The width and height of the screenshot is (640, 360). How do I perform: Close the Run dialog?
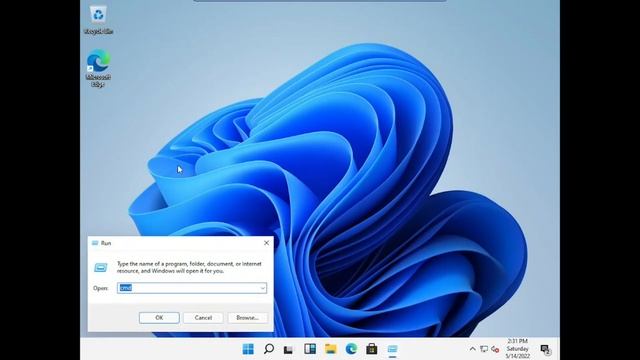pos(267,243)
